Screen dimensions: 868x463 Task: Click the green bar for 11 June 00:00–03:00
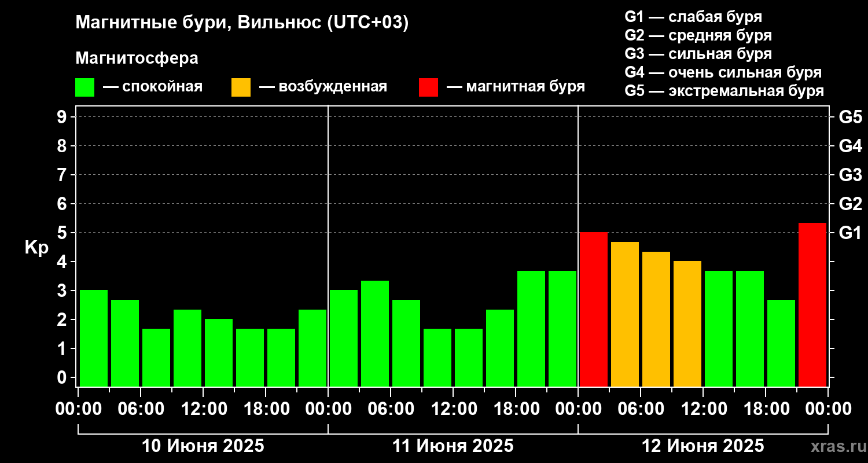point(344,338)
